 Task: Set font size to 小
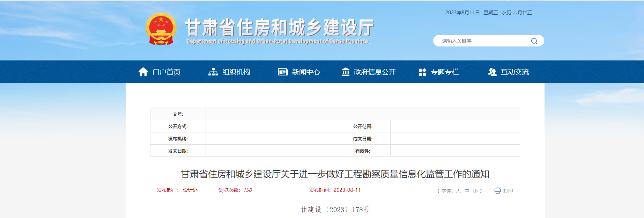coord(475,191)
